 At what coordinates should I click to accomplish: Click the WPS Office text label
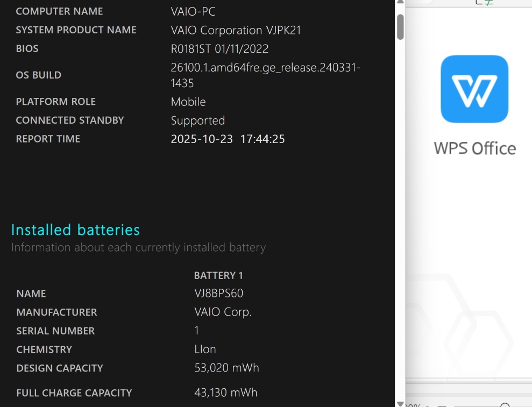tap(474, 148)
